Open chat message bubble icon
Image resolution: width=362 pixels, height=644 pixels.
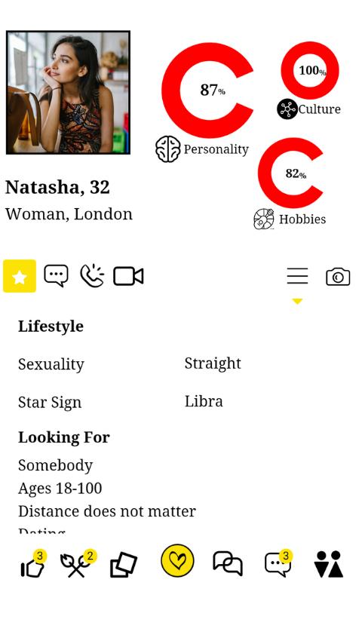click(57, 275)
